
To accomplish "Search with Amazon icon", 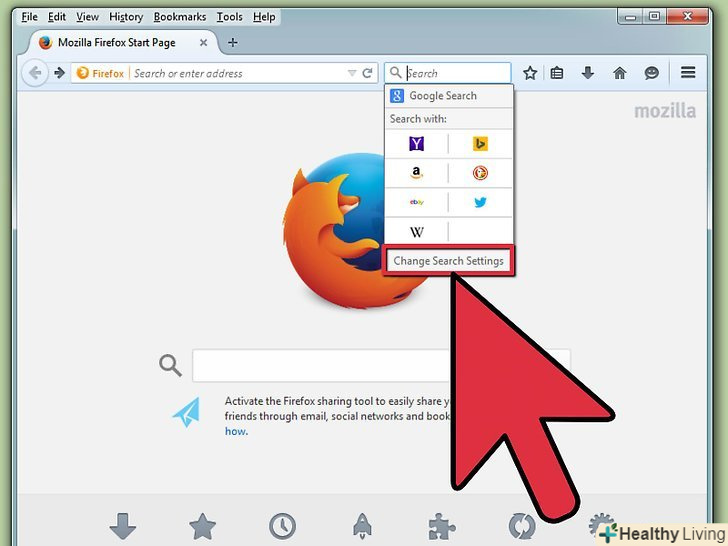I will [416, 173].
